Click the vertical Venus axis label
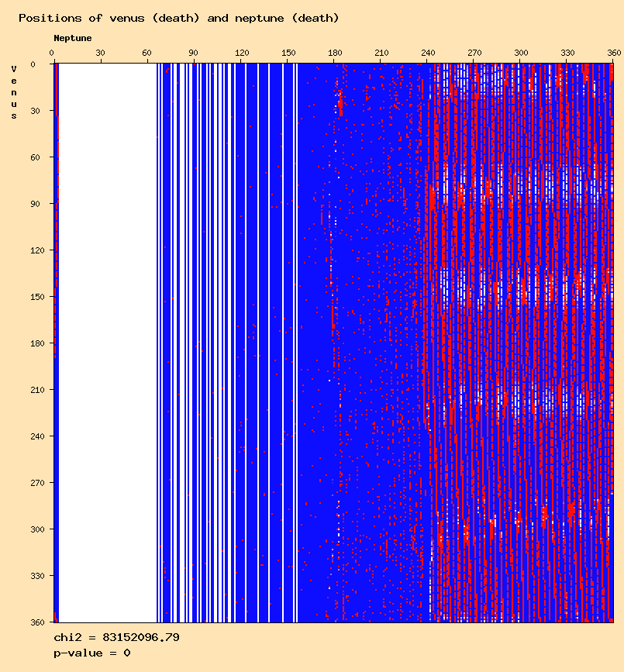Viewport: 624px width, 672px height. pos(14,92)
